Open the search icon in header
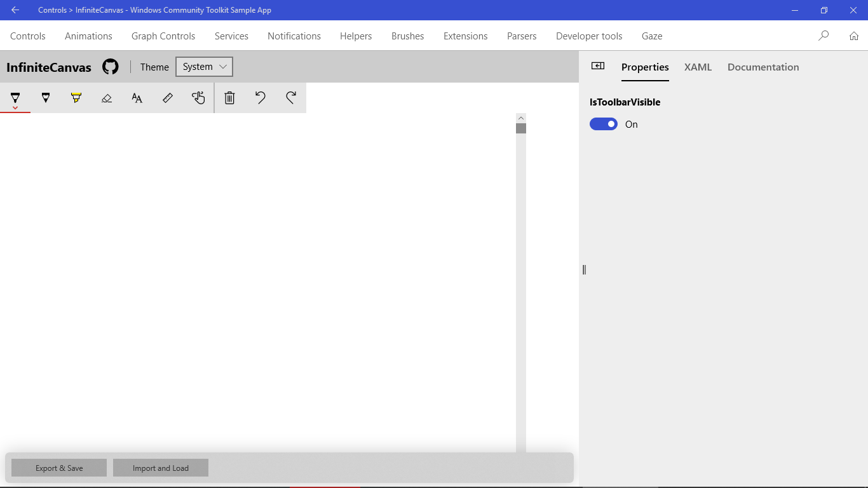Screen dimensions: 868x488 coord(824,36)
